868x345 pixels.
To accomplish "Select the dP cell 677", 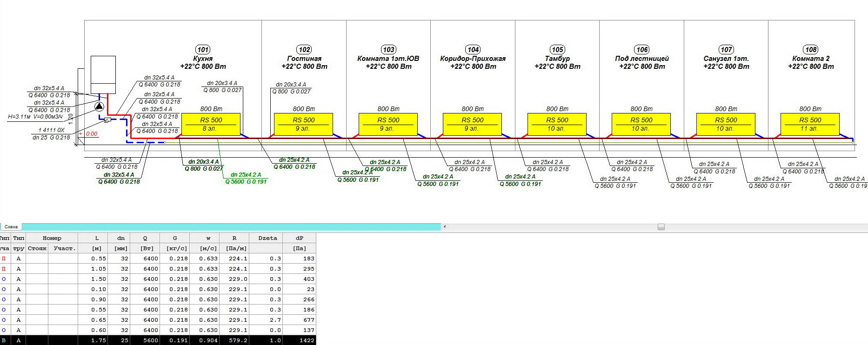I will (x=300, y=320).
